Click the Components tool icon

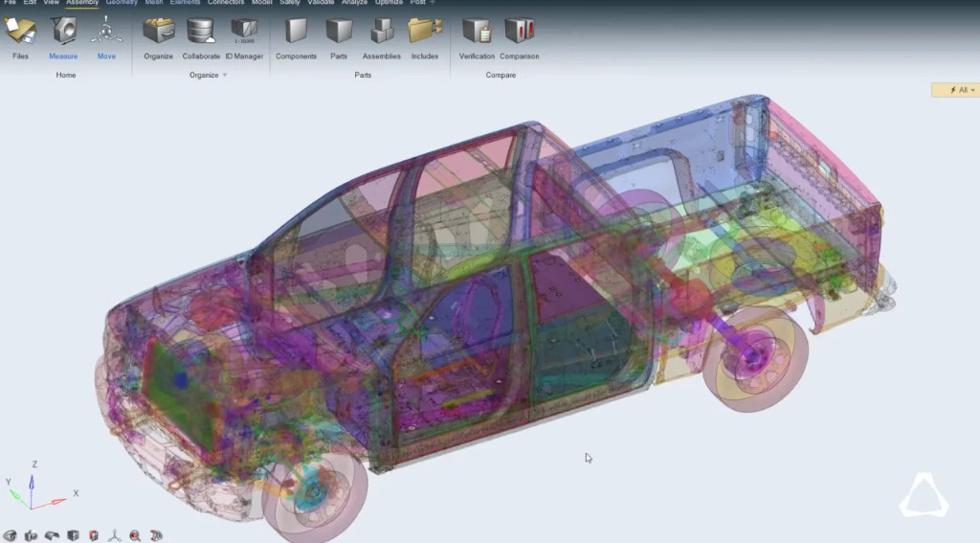[296, 34]
